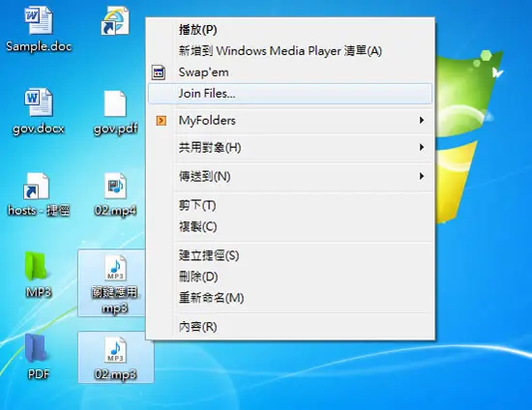Select the gov.docx Word document icon
532x410 pixels.
39,102
